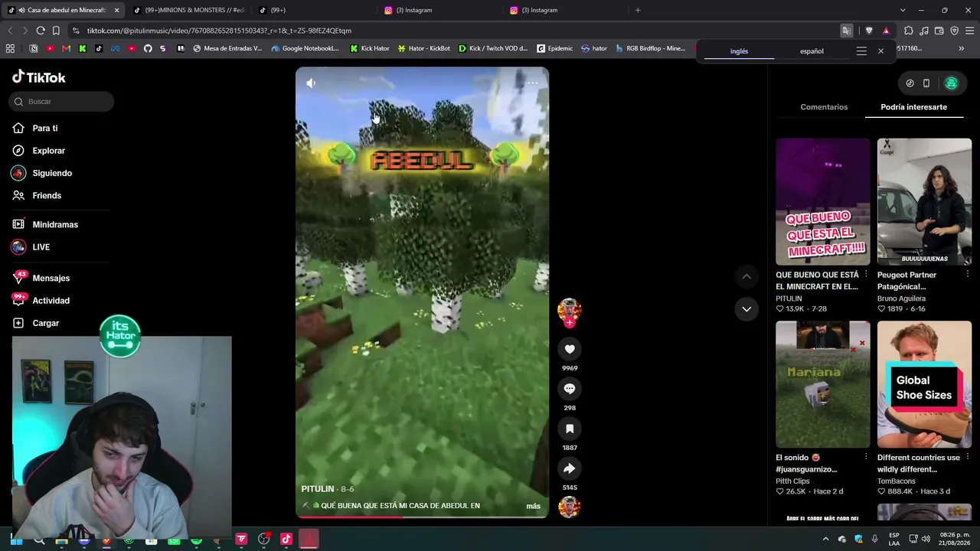The width and height of the screenshot is (980, 551).
Task: Expand the caption with 'más'
Action: pyautogui.click(x=533, y=506)
